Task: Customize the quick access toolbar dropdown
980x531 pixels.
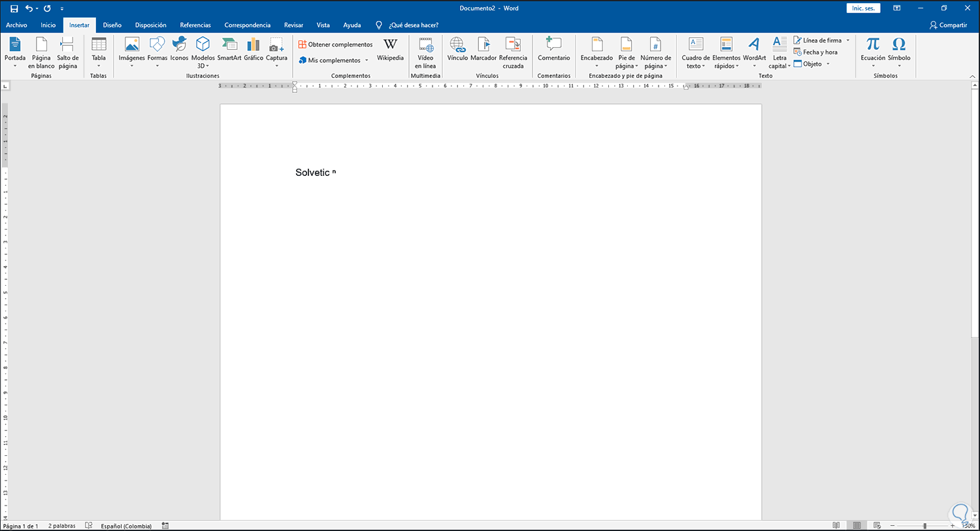Action: tap(62, 9)
